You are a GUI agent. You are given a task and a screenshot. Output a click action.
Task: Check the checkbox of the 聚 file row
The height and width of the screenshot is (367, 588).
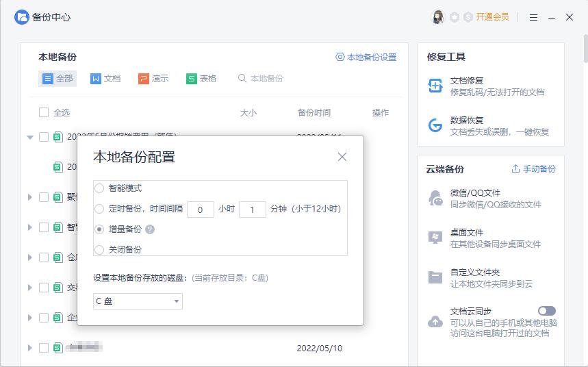point(44,197)
